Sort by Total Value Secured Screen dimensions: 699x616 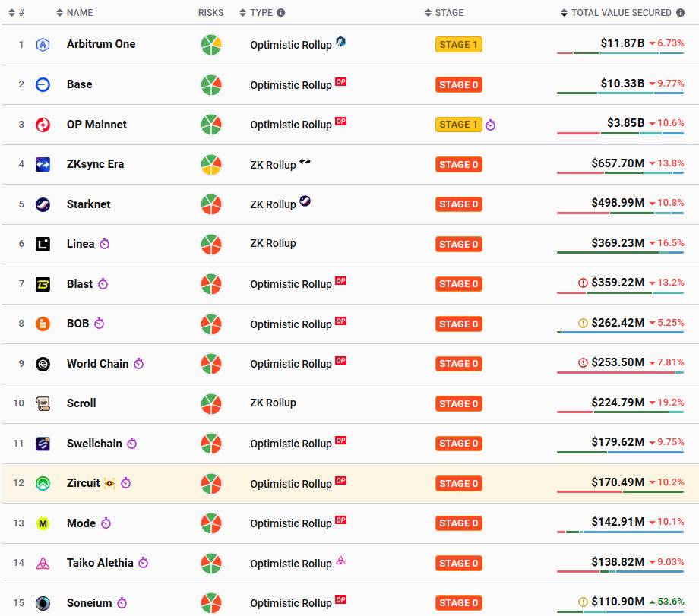(621, 13)
